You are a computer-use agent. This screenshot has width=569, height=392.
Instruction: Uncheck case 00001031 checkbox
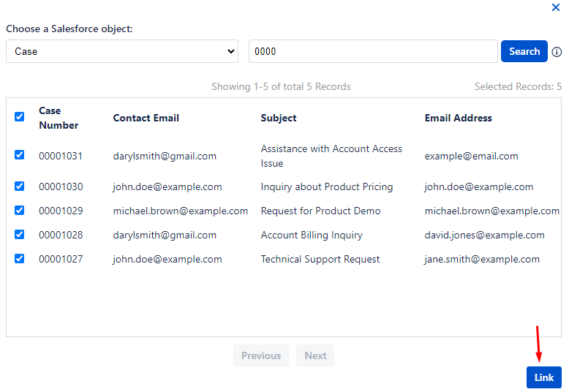(x=19, y=154)
